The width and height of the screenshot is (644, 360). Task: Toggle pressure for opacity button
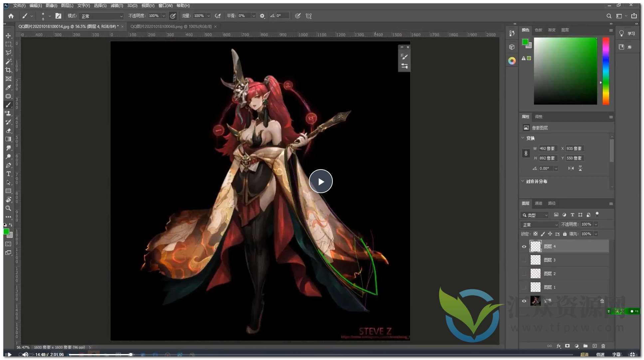[x=173, y=16]
